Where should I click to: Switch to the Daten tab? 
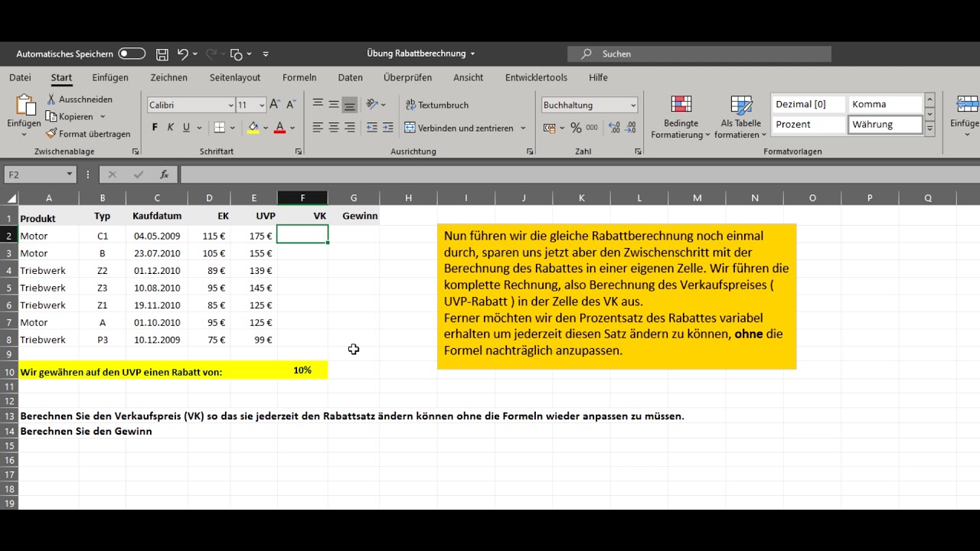pyautogui.click(x=351, y=77)
